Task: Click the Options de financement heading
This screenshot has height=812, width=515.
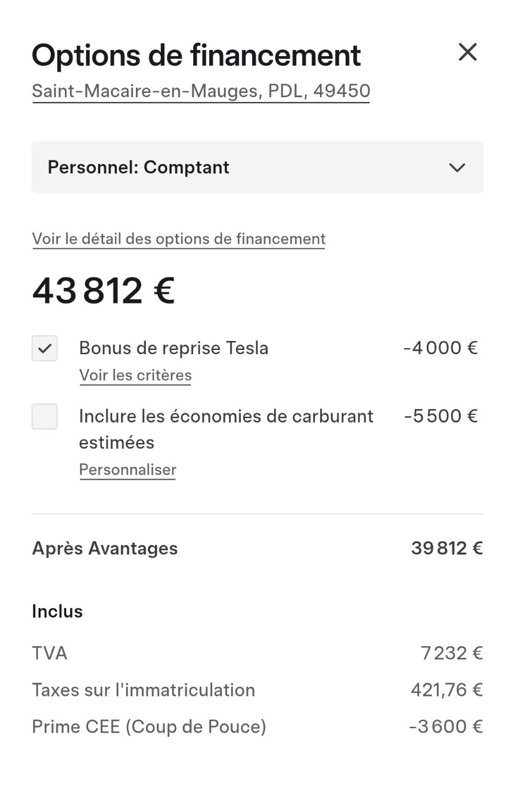Action: coord(197,55)
